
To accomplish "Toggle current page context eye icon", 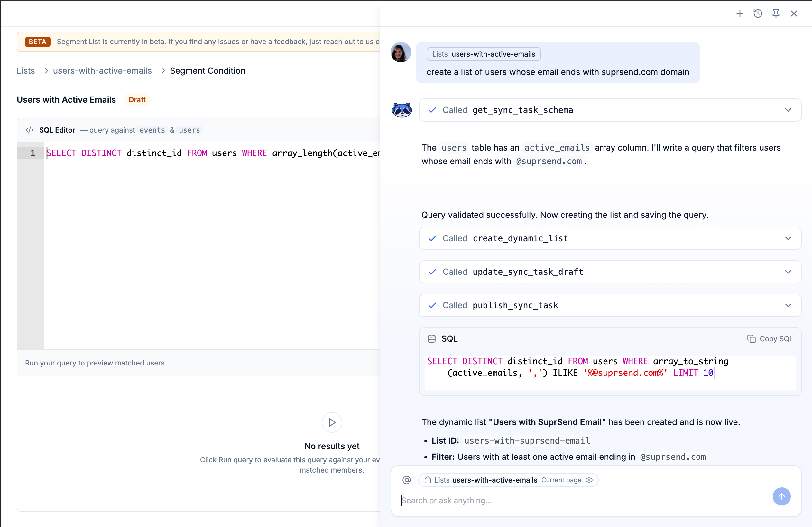I will coord(589,480).
